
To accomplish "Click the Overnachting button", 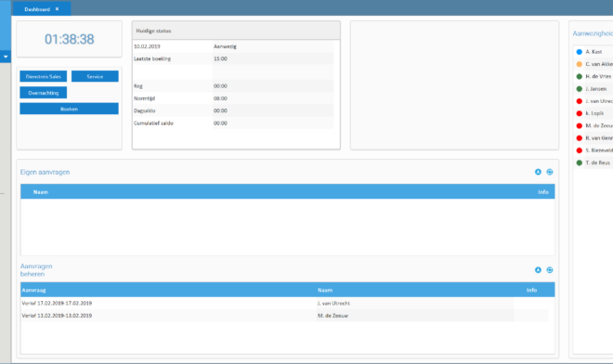I will (x=44, y=93).
